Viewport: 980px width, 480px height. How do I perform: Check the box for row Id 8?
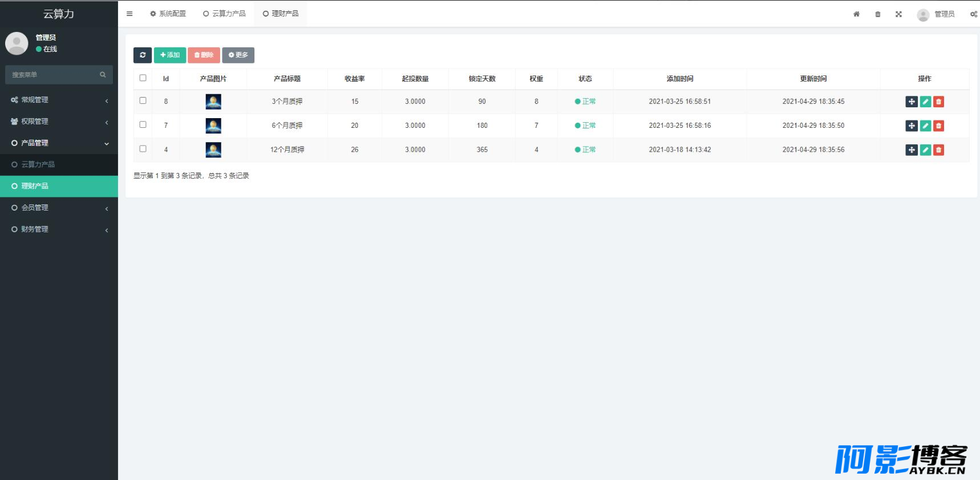(x=143, y=100)
